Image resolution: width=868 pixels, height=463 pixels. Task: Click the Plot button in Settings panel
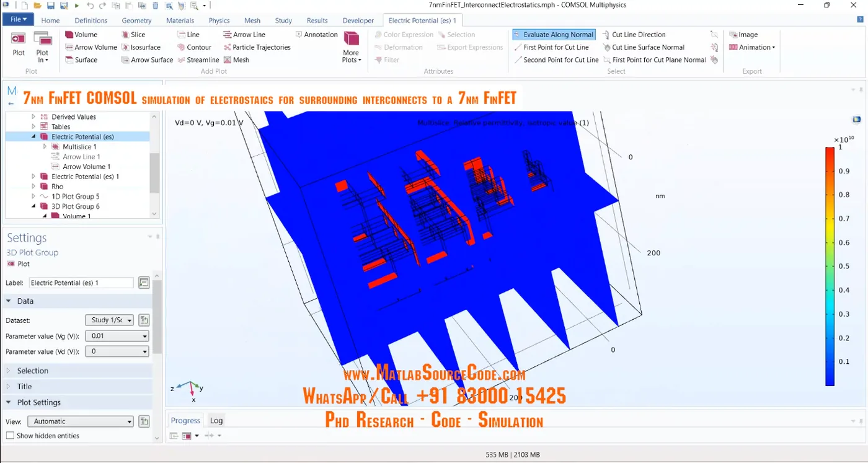click(18, 263)
